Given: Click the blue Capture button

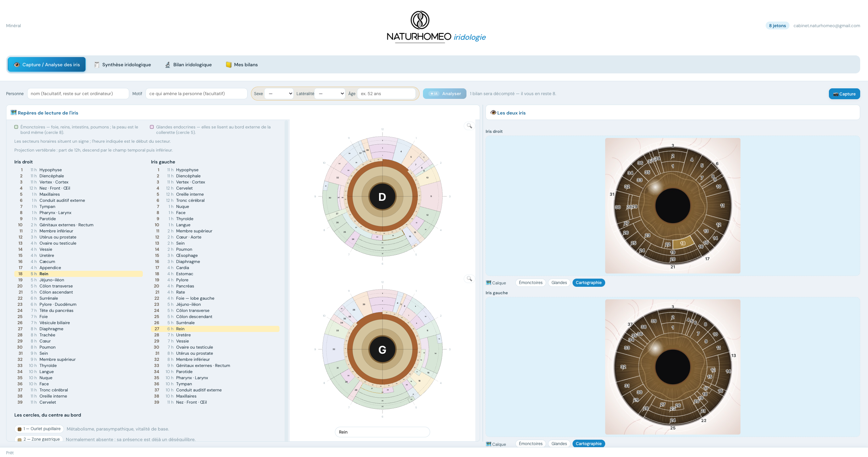Looking at the screenshot, I should pyautogui.click(x=844, y=94).
